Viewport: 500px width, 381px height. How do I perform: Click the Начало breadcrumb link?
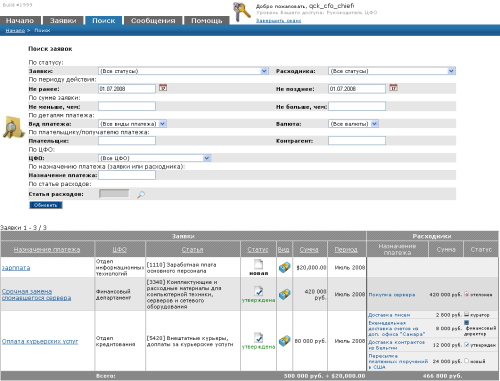click(15, 30)
